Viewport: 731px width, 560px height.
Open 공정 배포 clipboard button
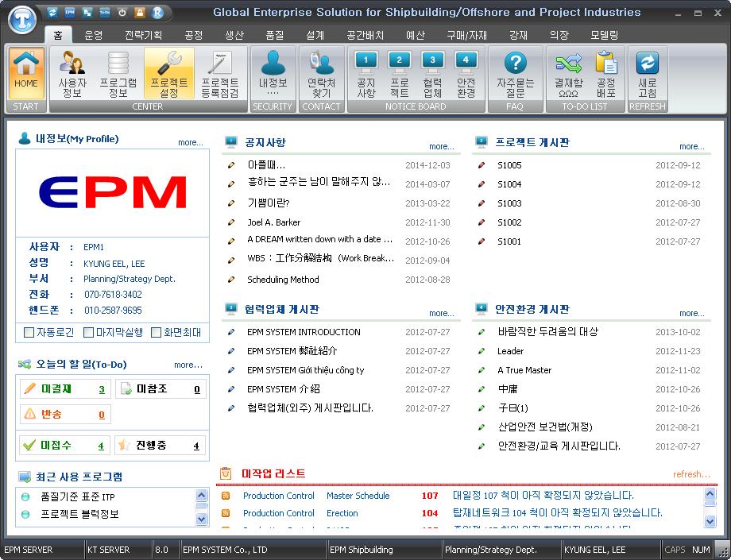pos(606,72)
